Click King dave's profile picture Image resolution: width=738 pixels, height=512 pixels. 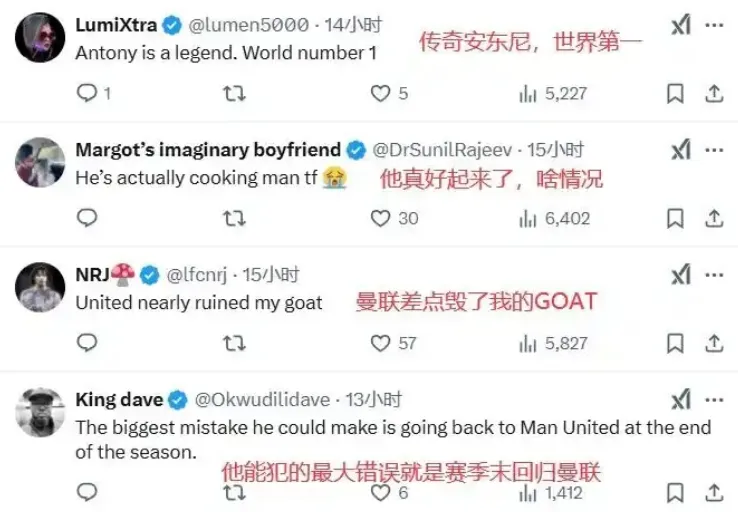coord(40,412)
